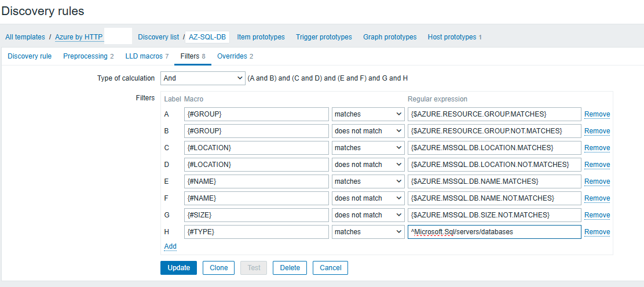The width and height of the screenshot is (644, 287).
Task: Cancel the discovery rule edit
Action: pos(330,268)
